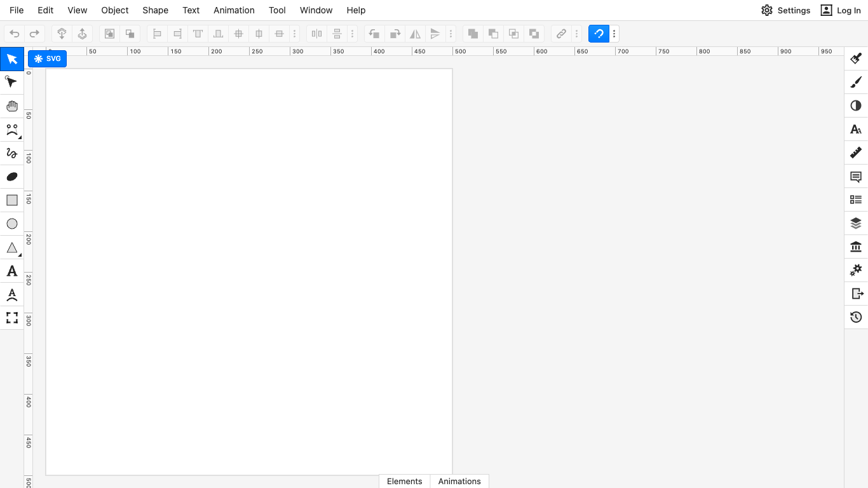Click the Undo arrow
Screen dimensions: 868x488
click(x=15, y=34)
